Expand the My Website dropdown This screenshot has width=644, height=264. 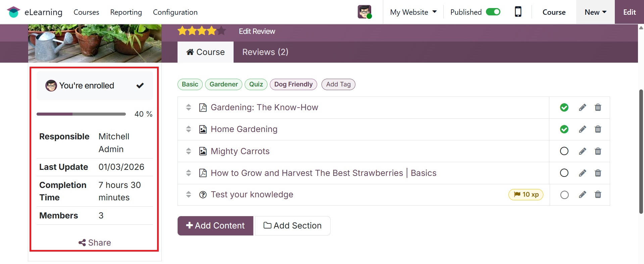[413, 12]
